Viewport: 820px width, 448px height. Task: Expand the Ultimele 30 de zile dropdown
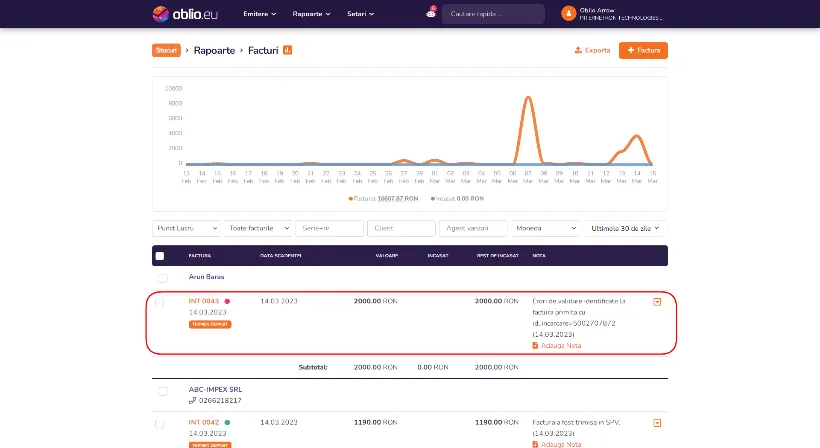tap(625, 228)
